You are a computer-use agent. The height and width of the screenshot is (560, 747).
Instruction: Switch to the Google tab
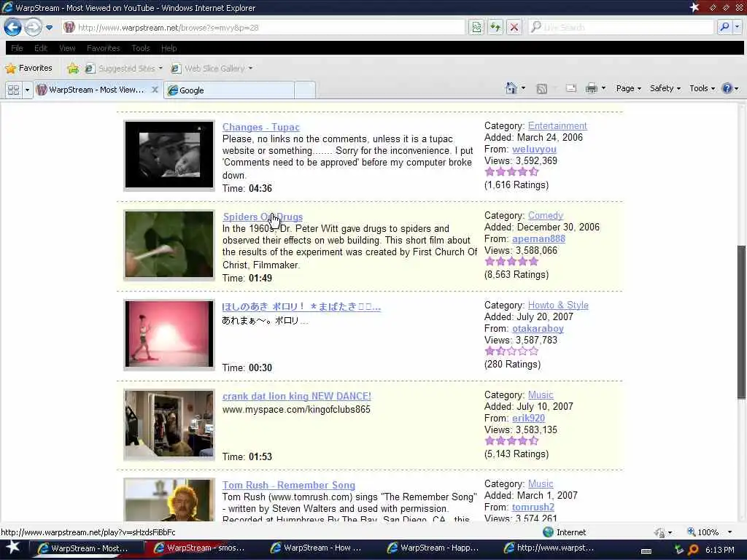[x=228, y=90]
